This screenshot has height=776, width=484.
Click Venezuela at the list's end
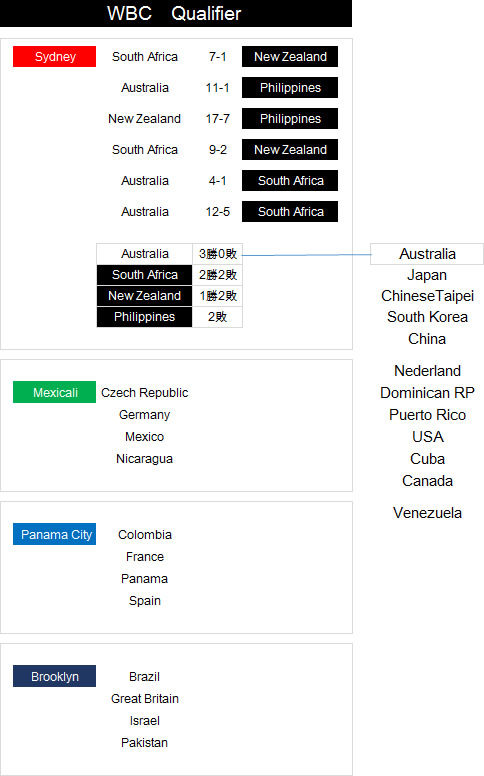pos(427,513)
